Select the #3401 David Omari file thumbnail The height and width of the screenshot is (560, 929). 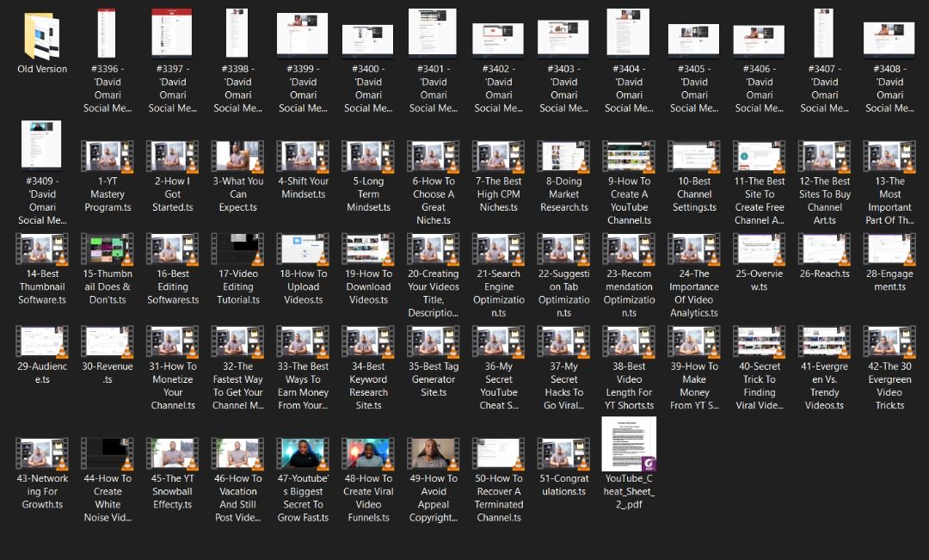coord(433,34)
